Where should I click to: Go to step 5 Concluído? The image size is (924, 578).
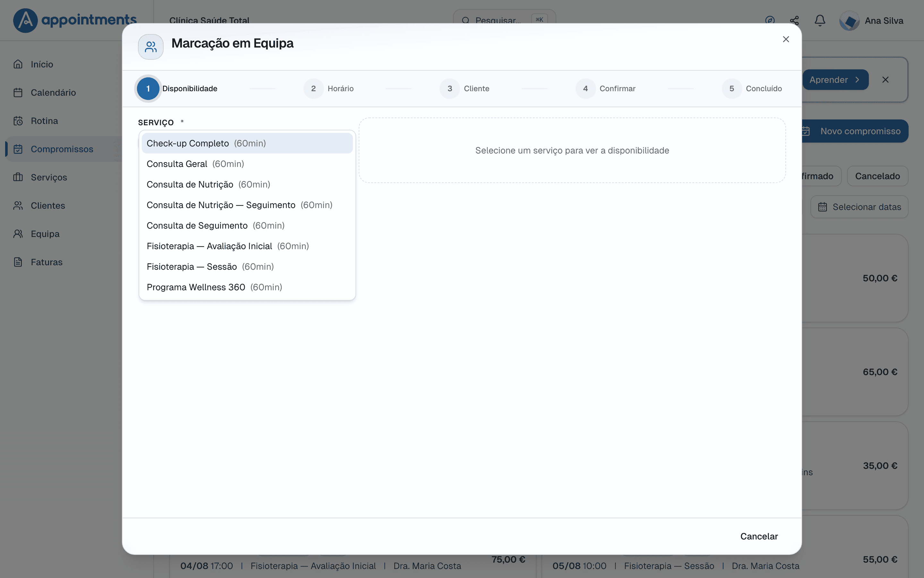pyautogui.click(x=752, y=89)
